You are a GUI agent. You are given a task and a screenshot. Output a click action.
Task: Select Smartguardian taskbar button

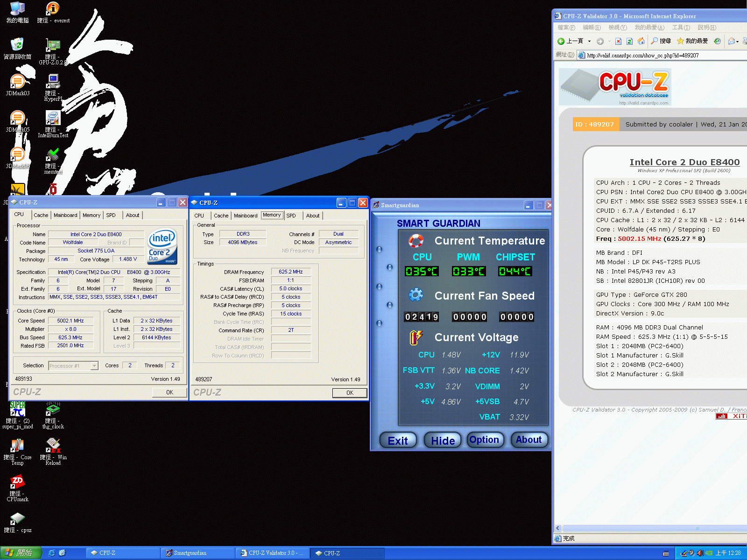coord(198,553)
